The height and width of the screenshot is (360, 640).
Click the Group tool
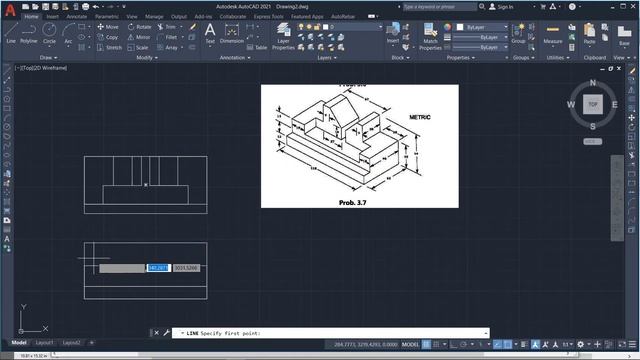click(x=518, y=33)
